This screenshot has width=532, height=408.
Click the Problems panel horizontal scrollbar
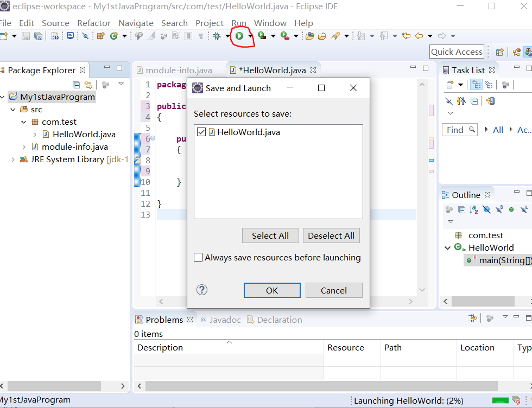pyautogui.click(x=321, y=386)
